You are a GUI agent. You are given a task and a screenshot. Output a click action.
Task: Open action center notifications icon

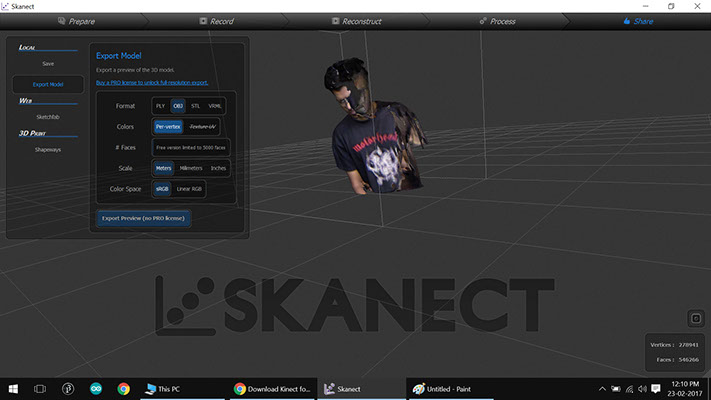pos(656,389)
